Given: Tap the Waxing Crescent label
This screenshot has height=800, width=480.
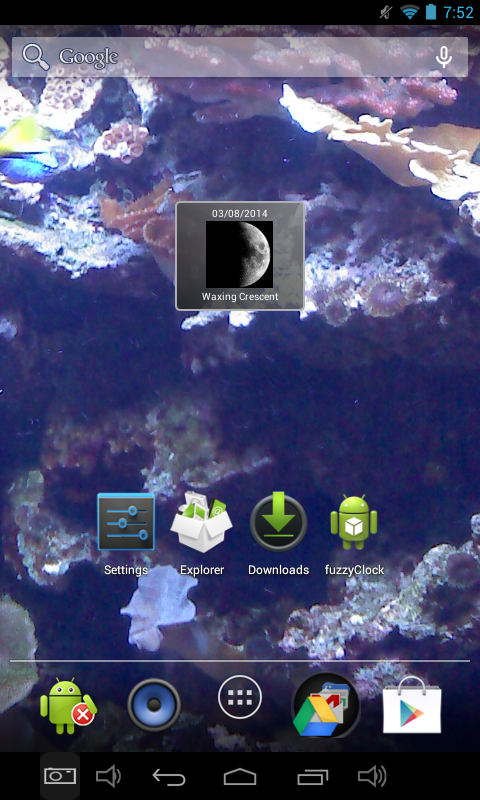Looking at the screenshot, I should coord(240,296).
